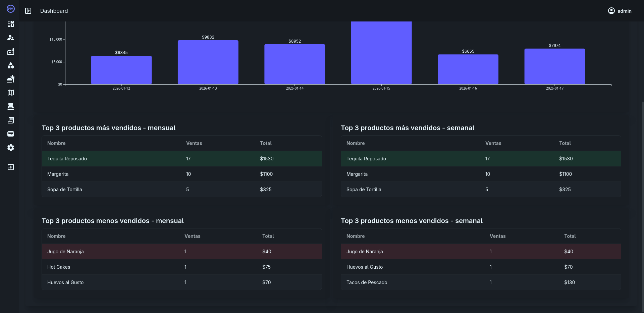Click the 2026-01-15 bar in the sales chart
The image size is (644, 313).
coord(381,52)
